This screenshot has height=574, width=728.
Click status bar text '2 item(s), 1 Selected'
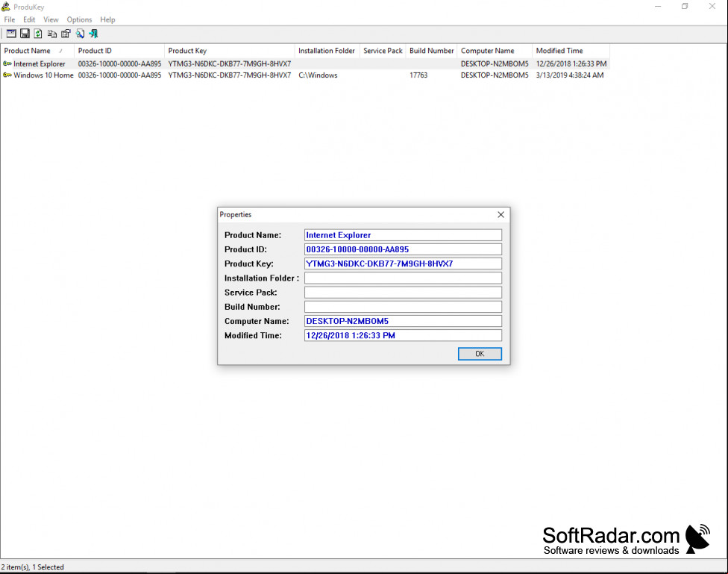pyautogui.click(x=33, y=567)
